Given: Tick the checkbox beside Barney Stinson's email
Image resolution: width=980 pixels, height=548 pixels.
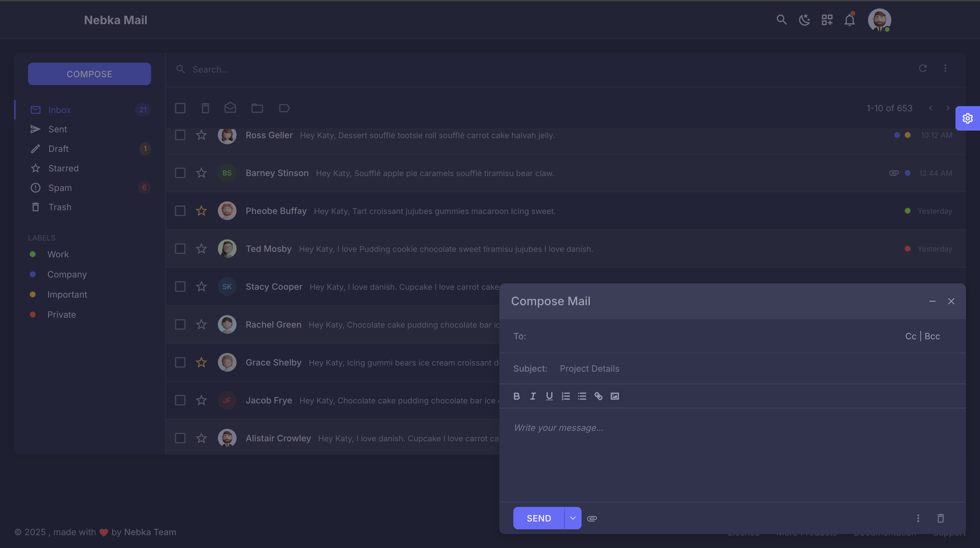Looking at the screenshot, I should [180, 173].
